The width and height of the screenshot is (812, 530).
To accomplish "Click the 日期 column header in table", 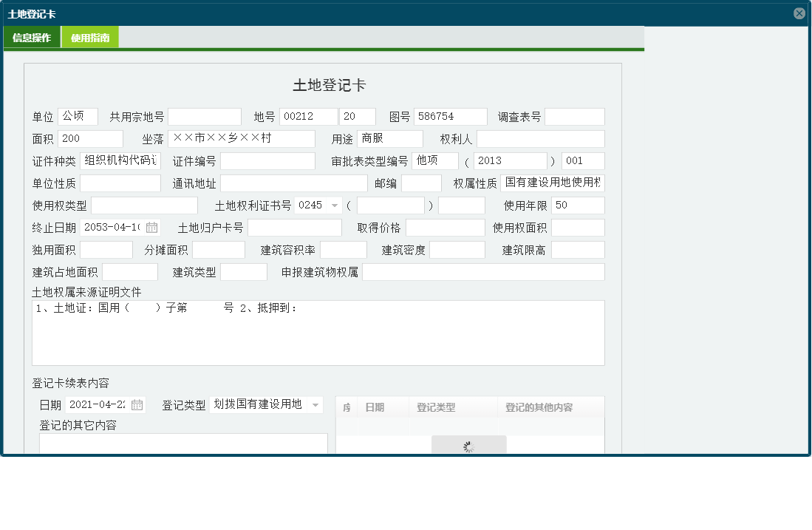I will [x=375, y=407].
